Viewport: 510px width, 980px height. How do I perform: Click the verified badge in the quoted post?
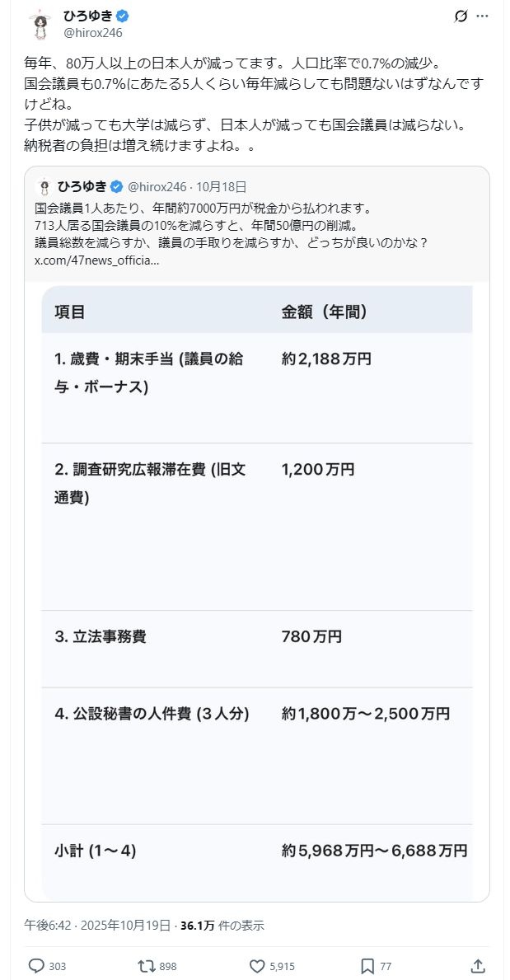click(117, 186)
